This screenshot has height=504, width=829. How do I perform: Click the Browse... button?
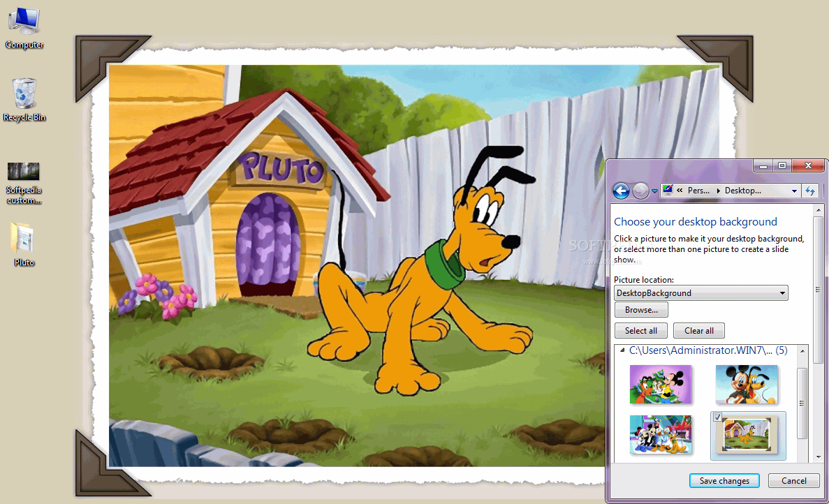coord(641,309)
